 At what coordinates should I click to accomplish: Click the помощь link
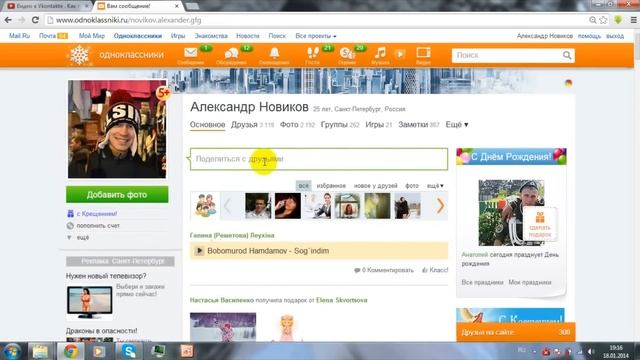(589, 36)
